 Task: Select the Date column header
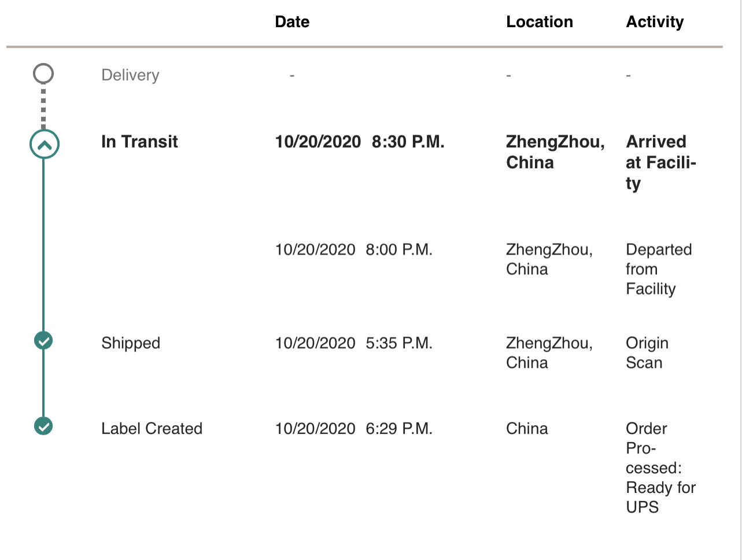(292, 22)
